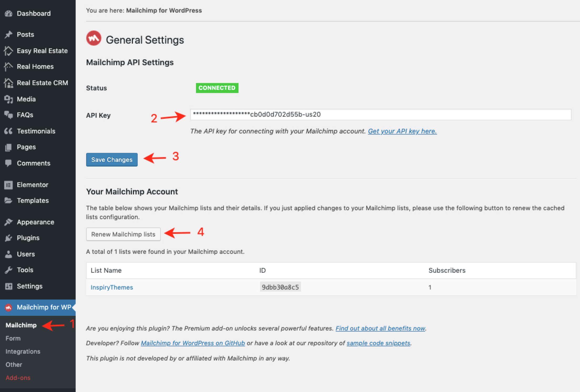Viewport: 580px width, 392px height.
Task: Click the Mailchimp for WordPress breadcrumb text
Action: [164, 11]
